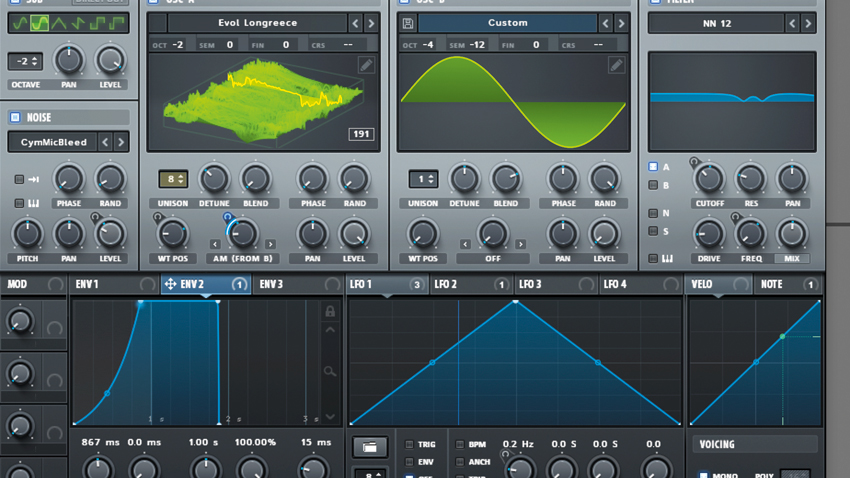Viewport: 850px width, 478px height.
Task: Click the OSC A WT POS knob
Action: (172, 234)
